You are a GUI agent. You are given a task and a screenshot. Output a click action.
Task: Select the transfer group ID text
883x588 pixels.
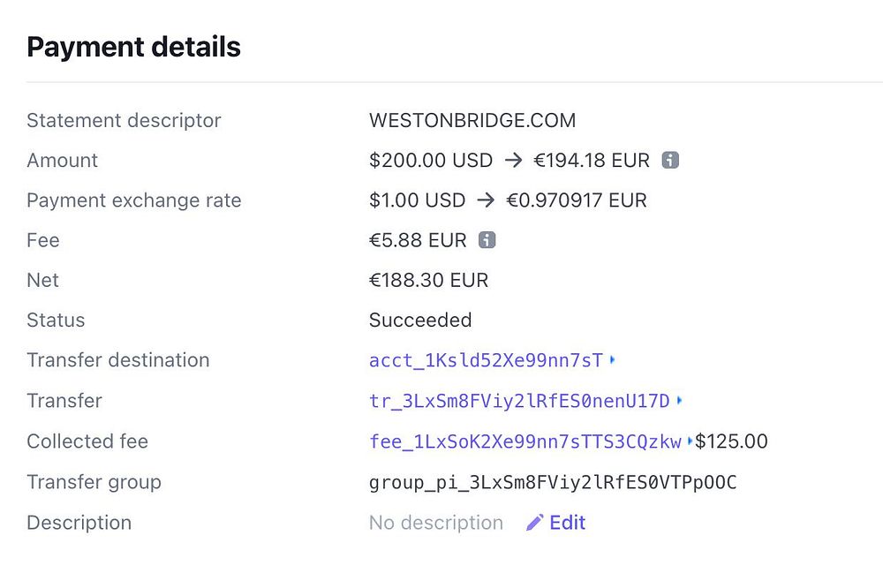[553, 482]
